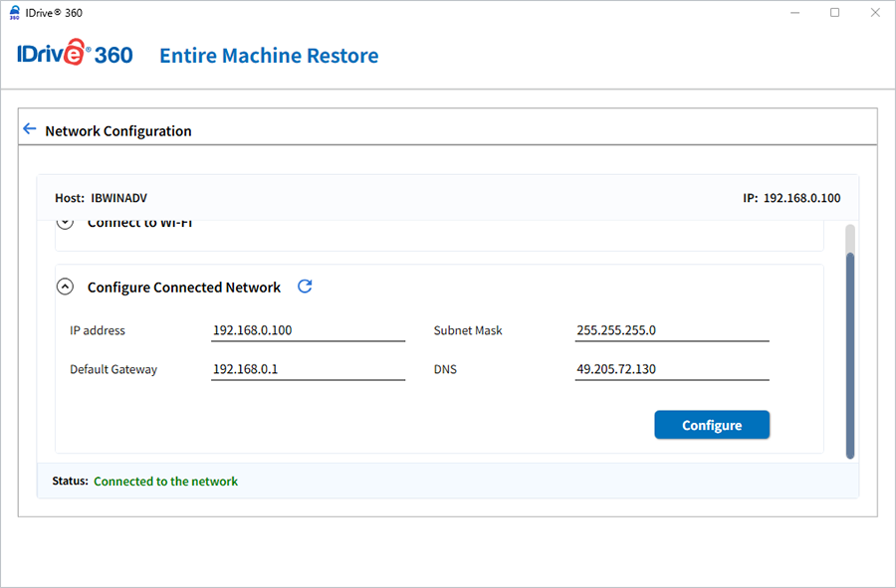This screenshot has width=896, height=588.
Task: Click the Default Gateway label
Action: click(x=113, y=369)
